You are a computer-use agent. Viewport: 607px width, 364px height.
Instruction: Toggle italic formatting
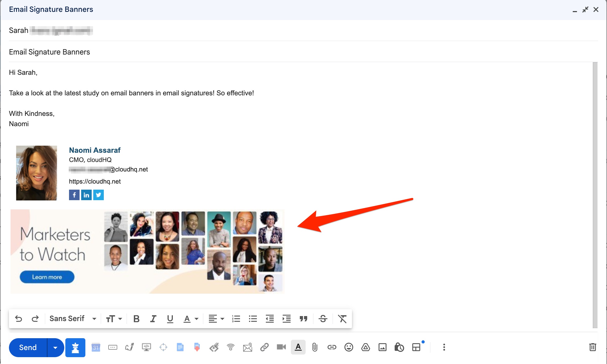153,318
